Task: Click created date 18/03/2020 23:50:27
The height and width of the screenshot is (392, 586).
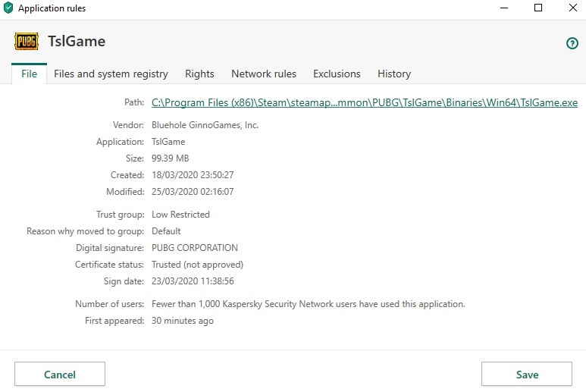Action: (193, 175)
